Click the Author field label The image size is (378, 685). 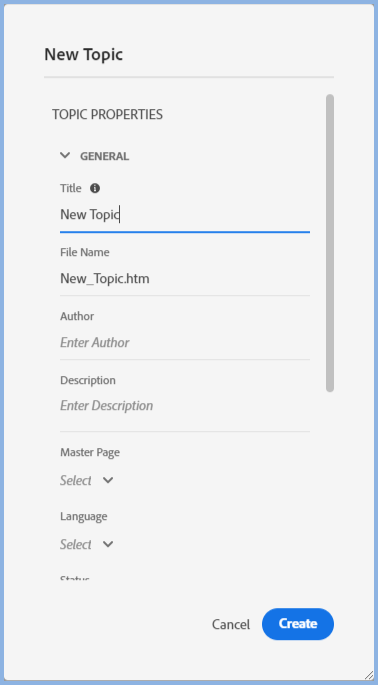tap(77, 316)
